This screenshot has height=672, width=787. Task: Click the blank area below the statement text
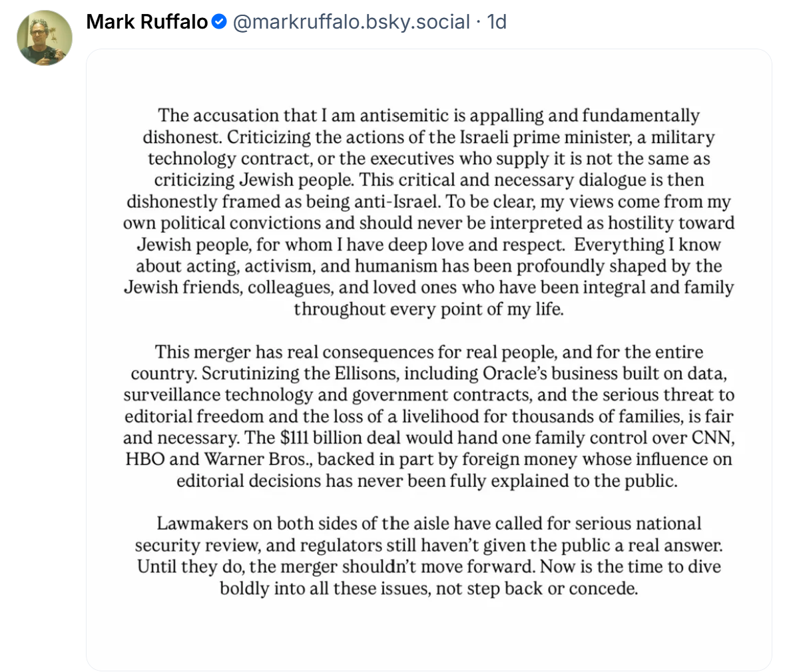point(429,634)
